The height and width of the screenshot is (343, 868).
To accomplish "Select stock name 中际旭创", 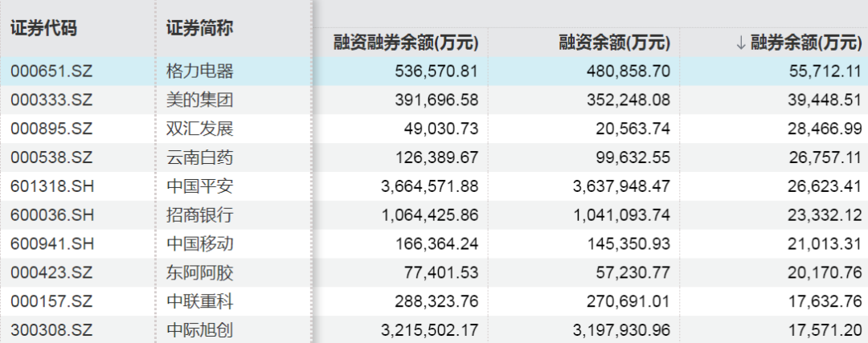I will [200, 331].
